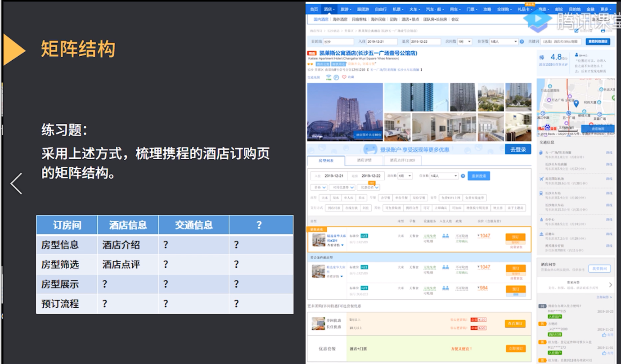Click 入住 date 2019-12-21 in top search

[382, 41]
